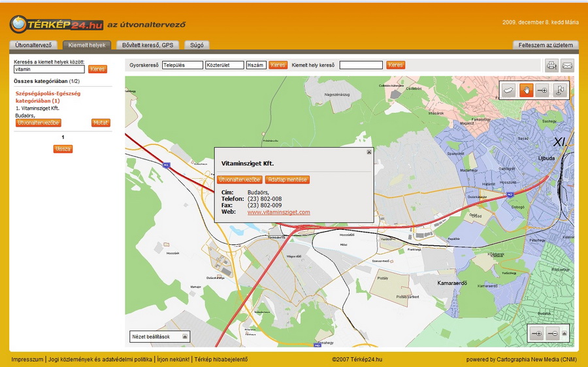
Task: Click Vitaminsziget Kft. popup title
Action: click(248, 163)
